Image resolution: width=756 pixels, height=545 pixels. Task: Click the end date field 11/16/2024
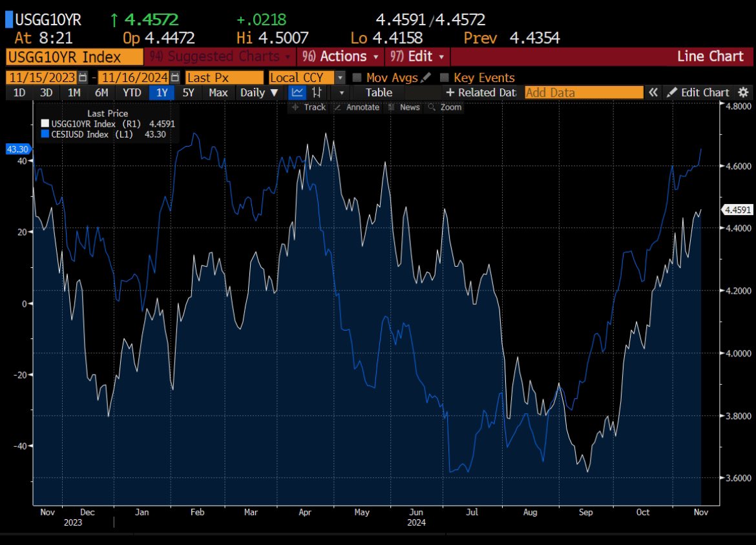(134, 77)
